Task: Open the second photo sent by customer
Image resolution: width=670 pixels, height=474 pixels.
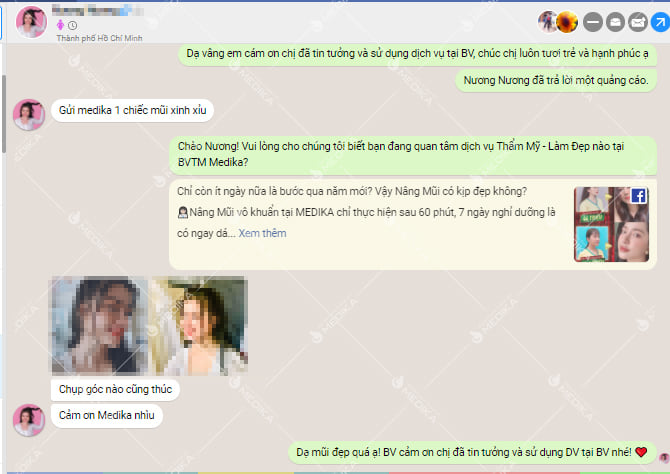Action: [199, 326]
